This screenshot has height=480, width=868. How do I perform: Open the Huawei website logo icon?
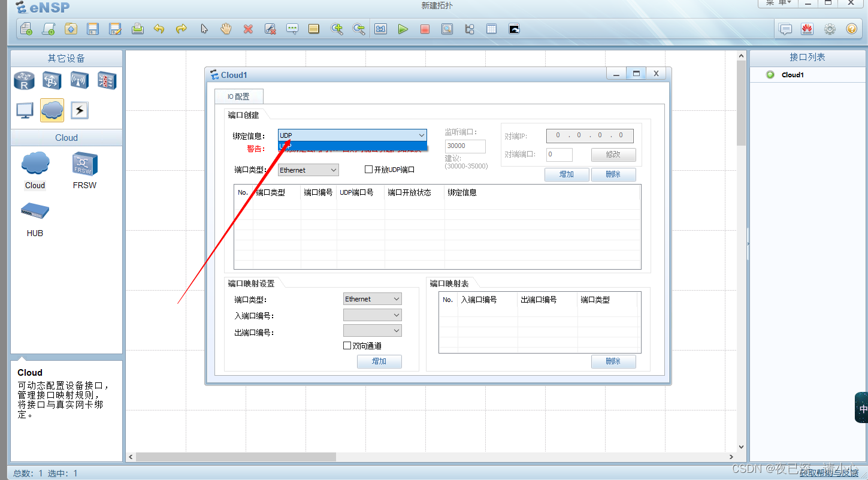click(x=807, y=29)
